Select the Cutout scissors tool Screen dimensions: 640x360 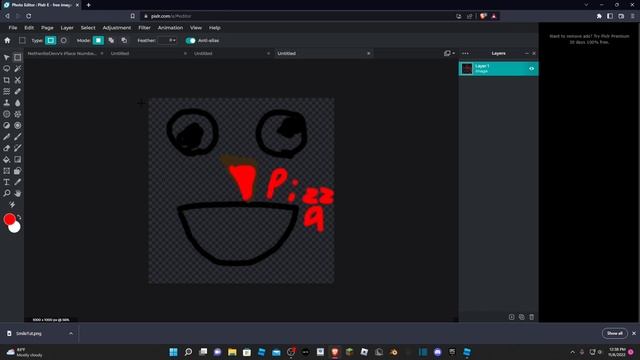(18, 80)
